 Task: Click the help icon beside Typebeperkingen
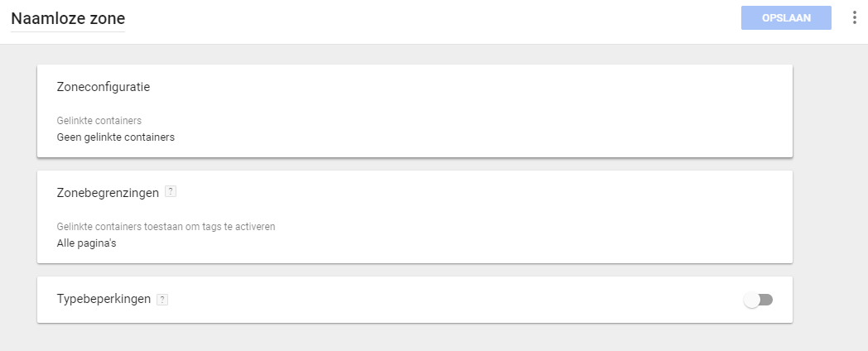[162, 300]
